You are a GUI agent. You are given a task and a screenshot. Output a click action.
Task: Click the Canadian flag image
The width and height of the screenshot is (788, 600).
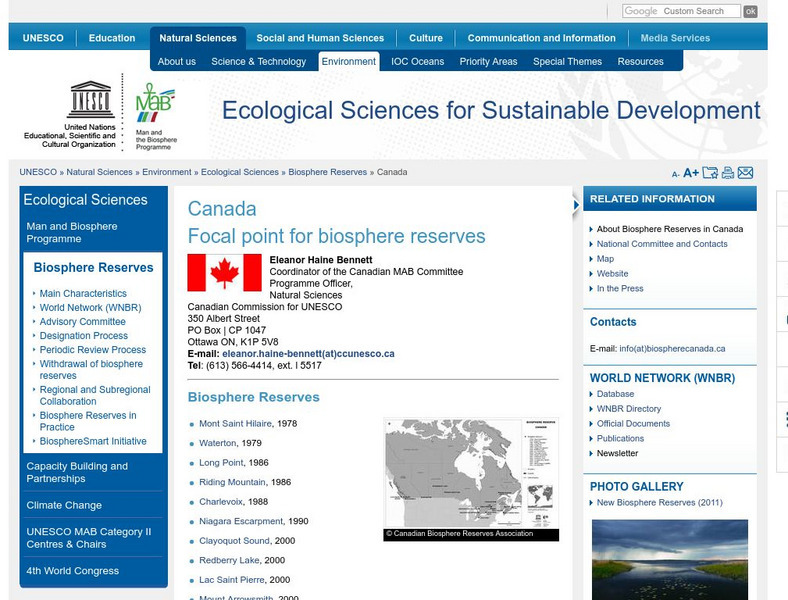click(x=224, y=272)
